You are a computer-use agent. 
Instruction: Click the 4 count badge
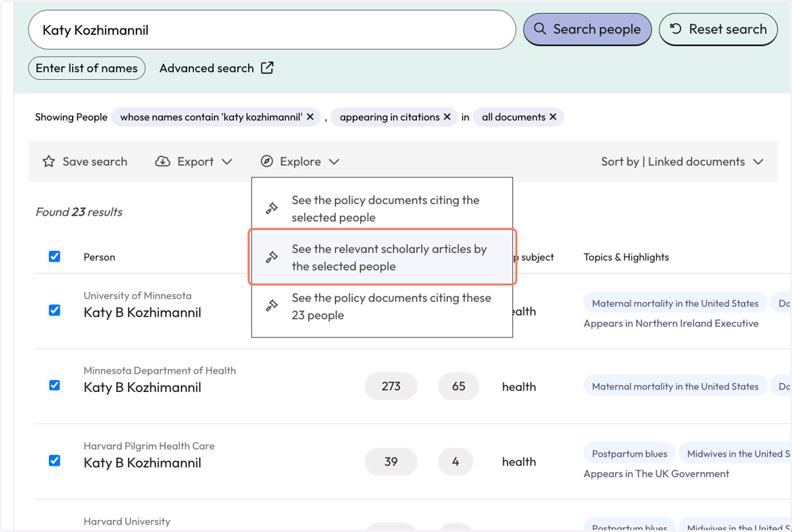[455, 461]
